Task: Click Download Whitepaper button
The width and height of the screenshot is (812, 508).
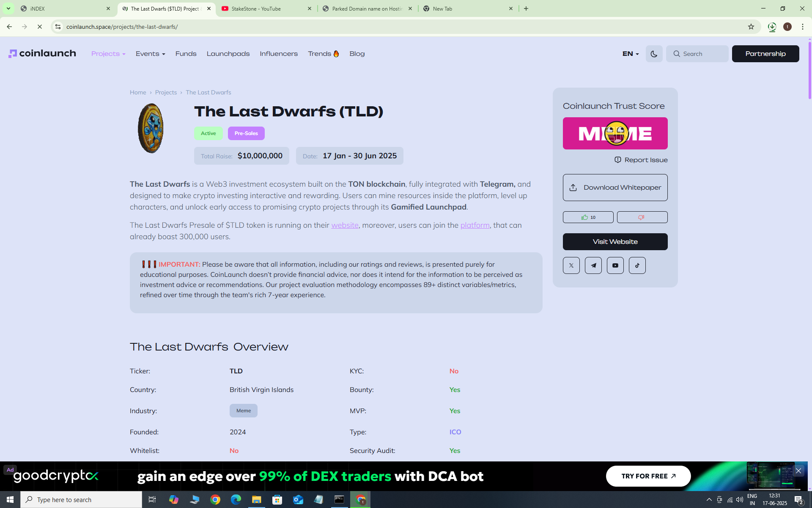Action: (x=615, y=188)
